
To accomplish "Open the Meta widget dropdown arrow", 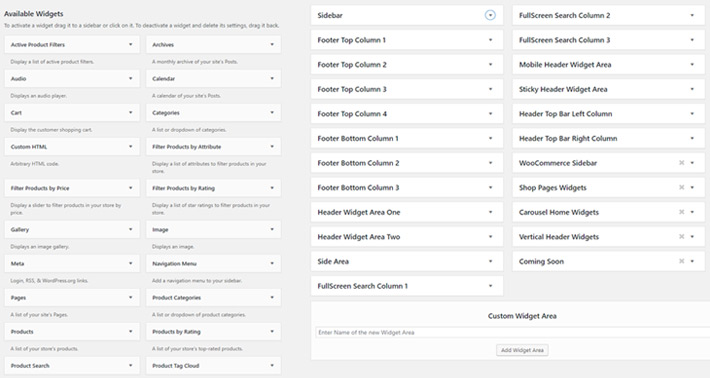I will (x=130, y=263).
